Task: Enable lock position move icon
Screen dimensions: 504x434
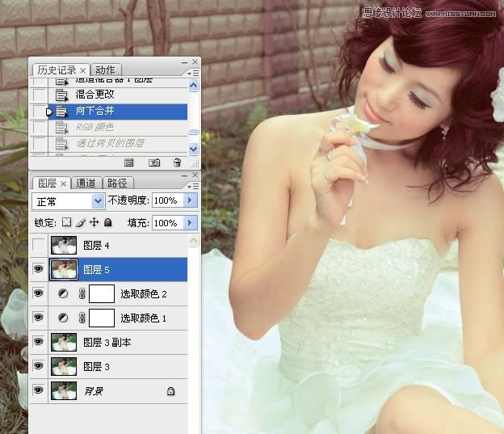Action: (x=93, y=222)
